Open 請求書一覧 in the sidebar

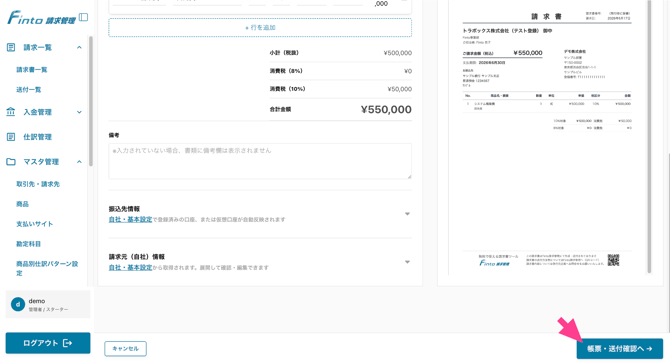[32, 70]
